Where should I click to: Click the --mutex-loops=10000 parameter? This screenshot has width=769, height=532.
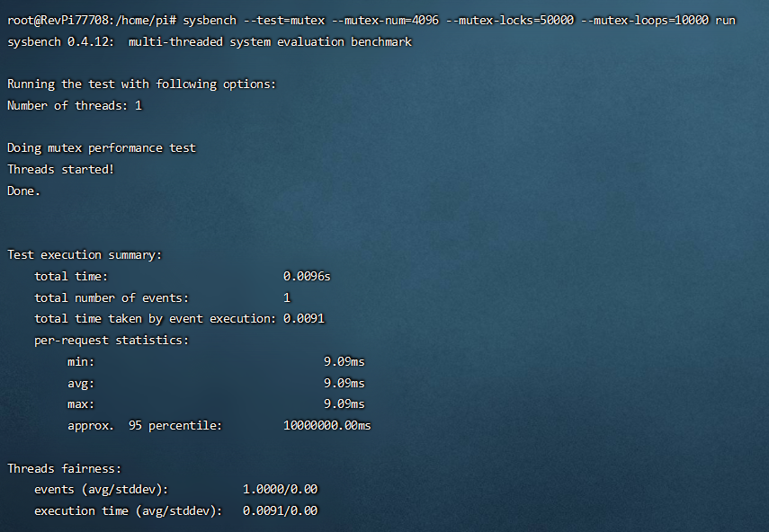pyautogui.click(x=648, y=19)
